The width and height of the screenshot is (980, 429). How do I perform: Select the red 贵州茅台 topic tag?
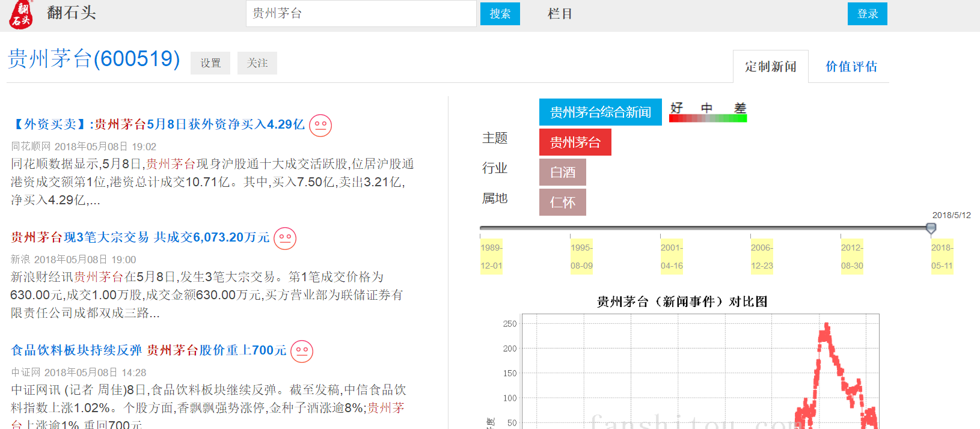pos(575,142)
